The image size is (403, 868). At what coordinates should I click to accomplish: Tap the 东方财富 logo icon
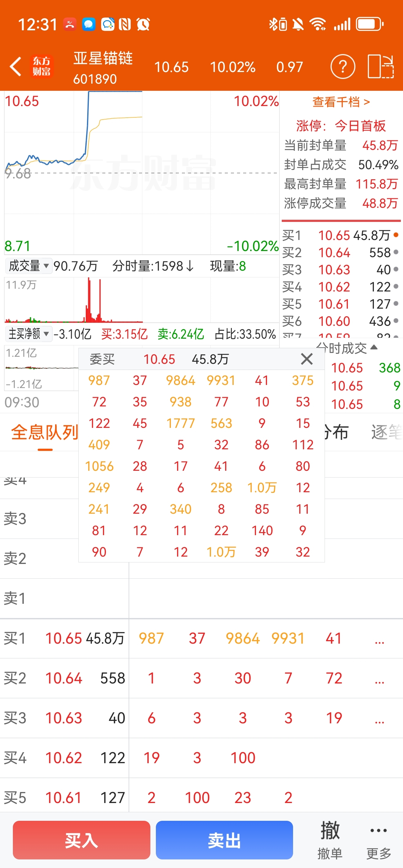tap(42, 66)
